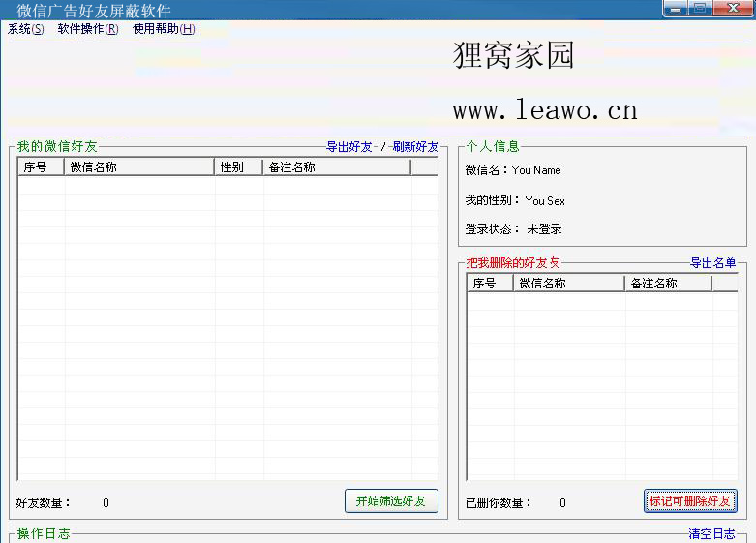Image resolution: width=756 pixels, height=543 pixels.
Task: Click the 好友数量 label
Action: point(44,503)
